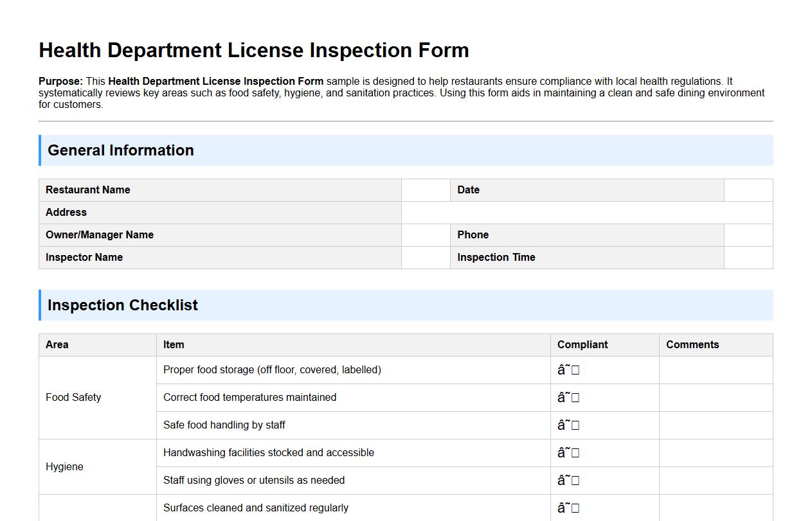812x521 pixels.
Task: Click the Inspector Name input field
Action: pos(425,257)
